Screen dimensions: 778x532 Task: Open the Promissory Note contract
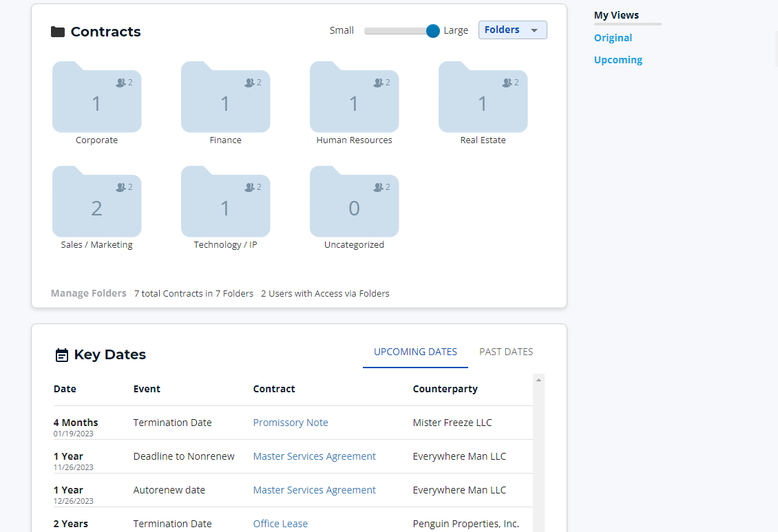290,422
